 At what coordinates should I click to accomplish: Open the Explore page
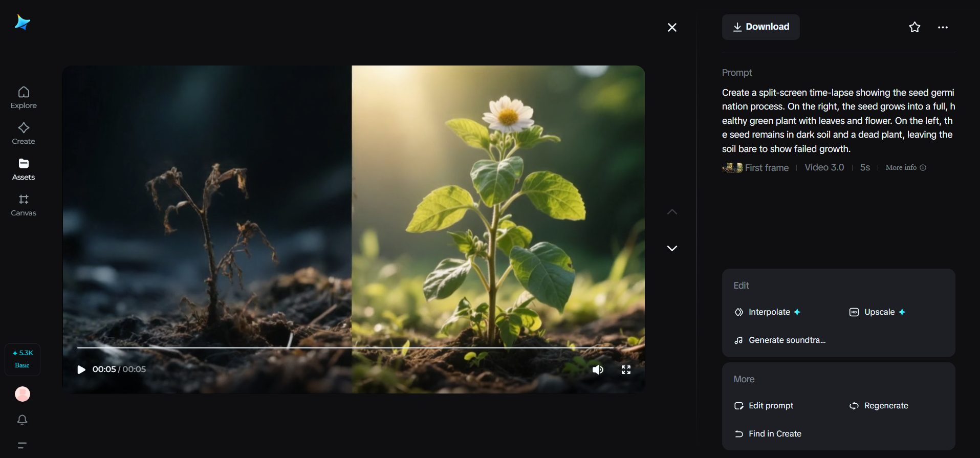click(24, 97)
